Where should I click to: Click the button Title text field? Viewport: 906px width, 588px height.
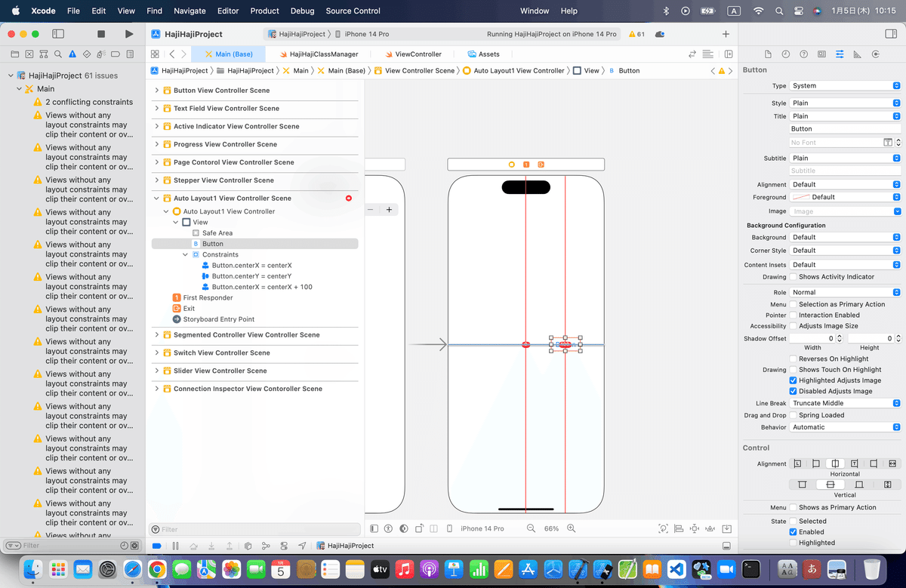(x=845, y=129)
